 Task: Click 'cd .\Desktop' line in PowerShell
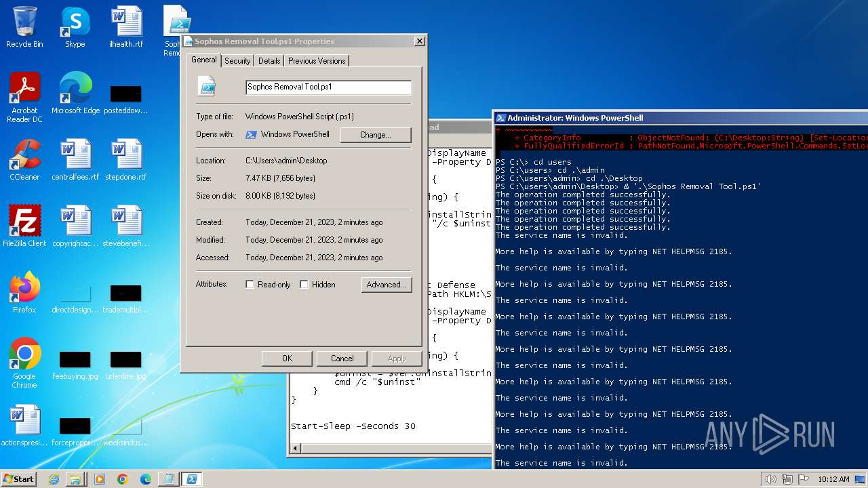pos(569,178)
